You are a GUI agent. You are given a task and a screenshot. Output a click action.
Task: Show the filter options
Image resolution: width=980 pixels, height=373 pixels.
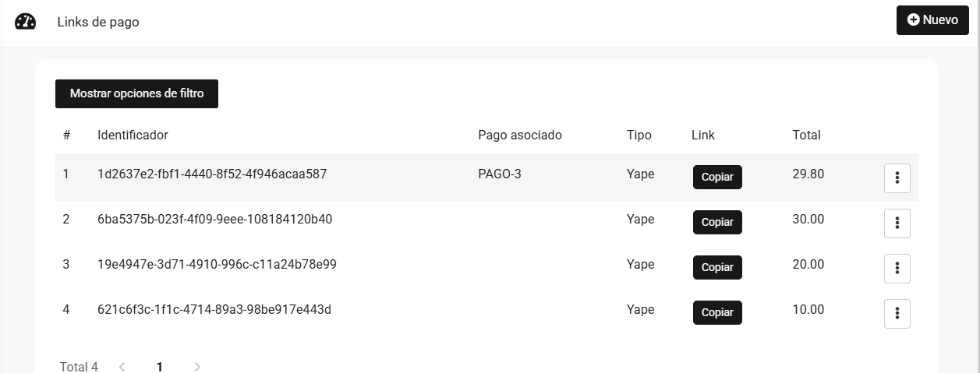(136, 93)
